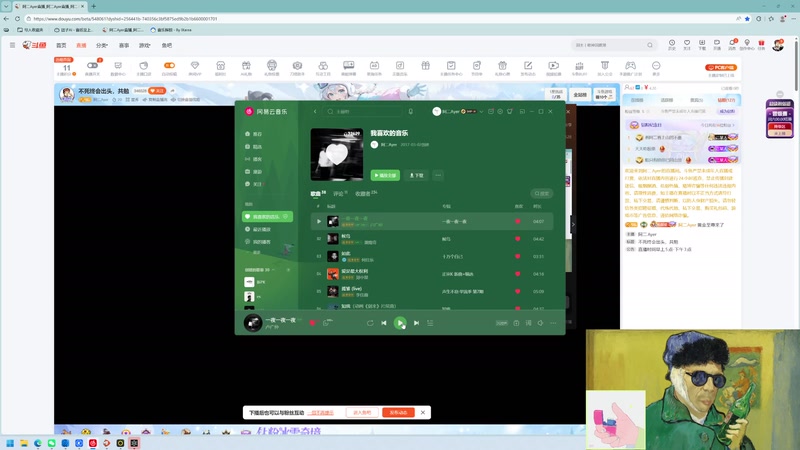Open the podcast item in music sidebar
This screenshot has height=450, width=800.
254,159
